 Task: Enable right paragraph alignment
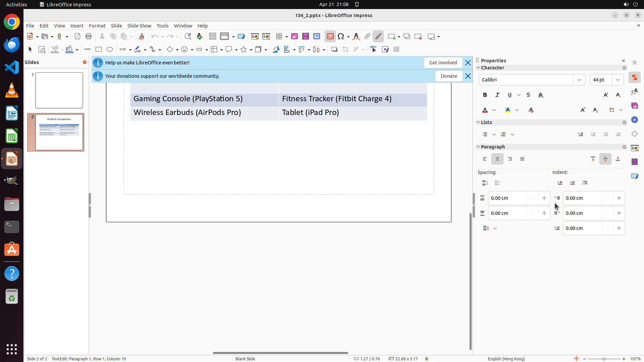point(510,159)
